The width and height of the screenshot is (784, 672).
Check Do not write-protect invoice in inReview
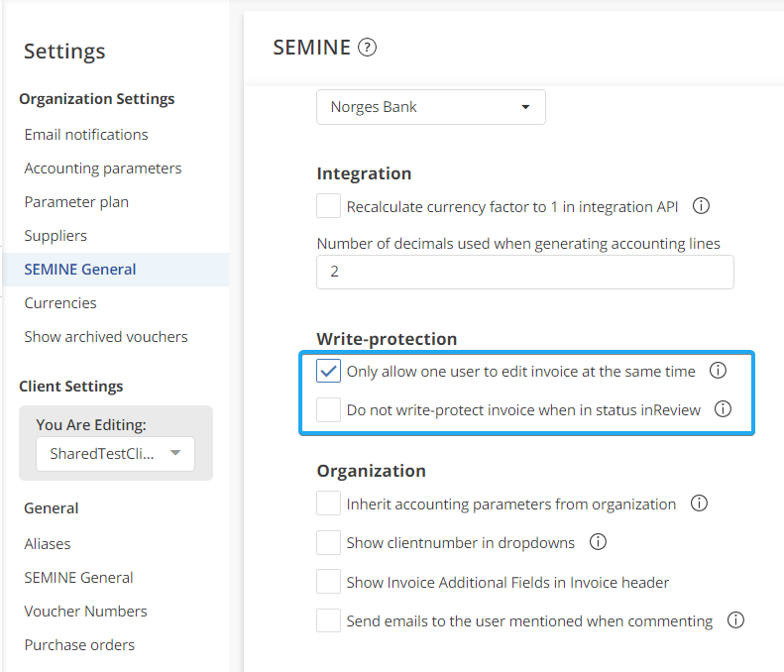click(x=329, y=409)
